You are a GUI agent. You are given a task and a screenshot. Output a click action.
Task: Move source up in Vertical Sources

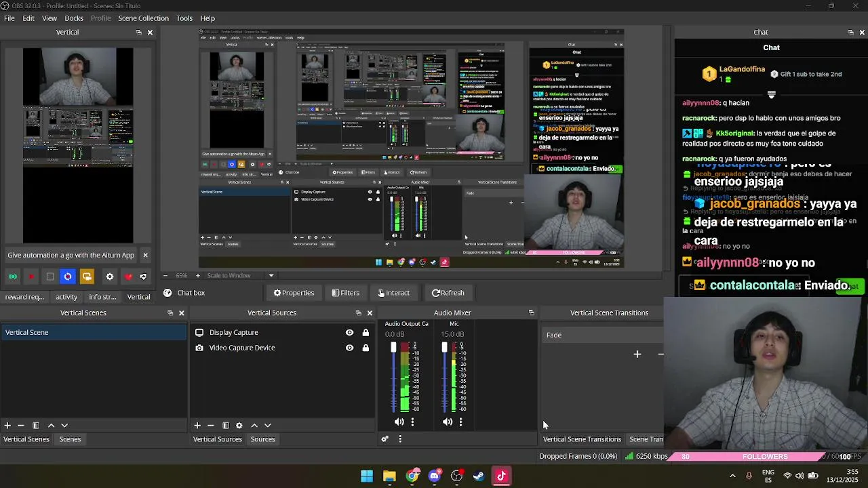tap(254, 426)
